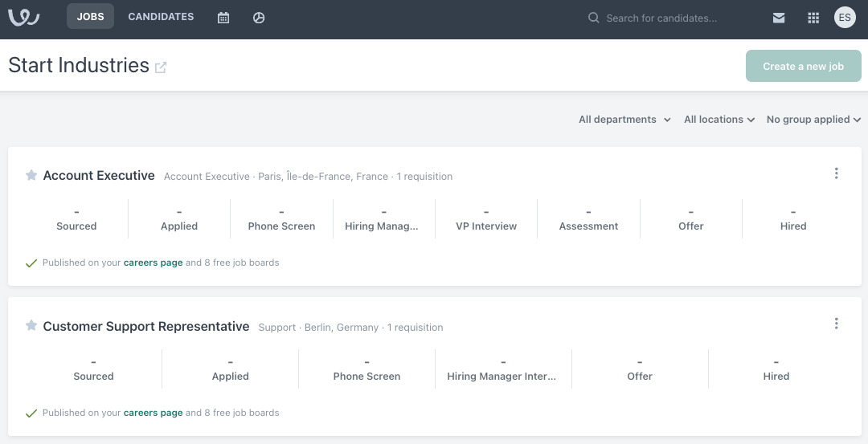Click the Create a new job button
The height and width of the screenshot is (444, 868).
coord(803,67)
